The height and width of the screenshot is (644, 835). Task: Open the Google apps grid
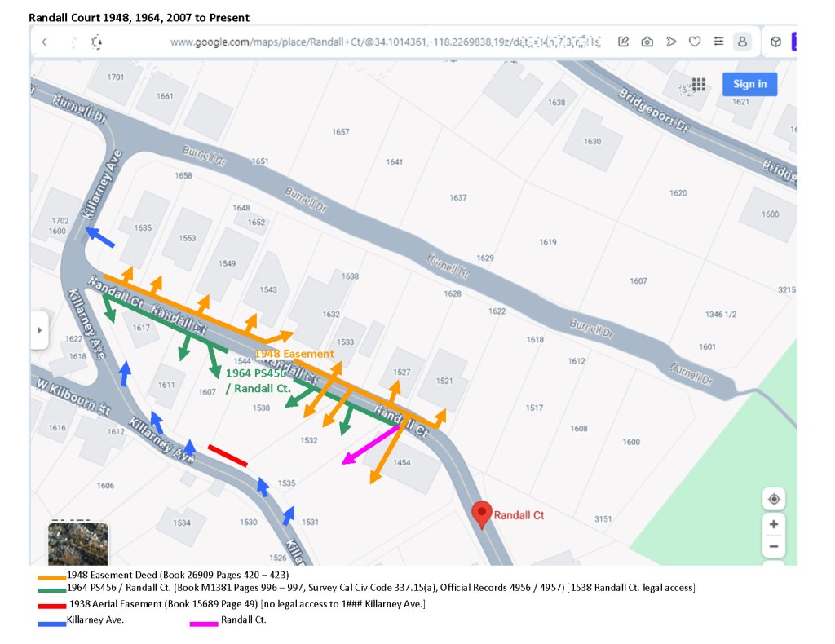point(698,84)
